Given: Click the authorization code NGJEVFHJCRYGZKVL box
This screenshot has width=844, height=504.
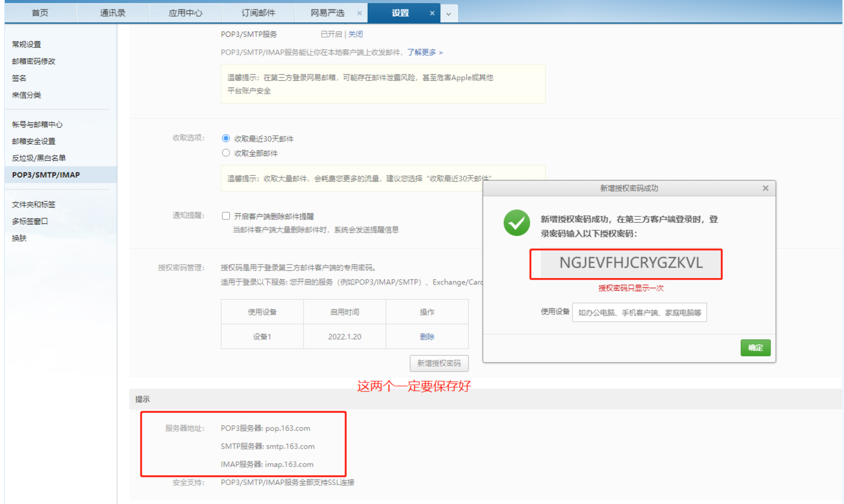Looking at the screenshot, I should (631, 263).
